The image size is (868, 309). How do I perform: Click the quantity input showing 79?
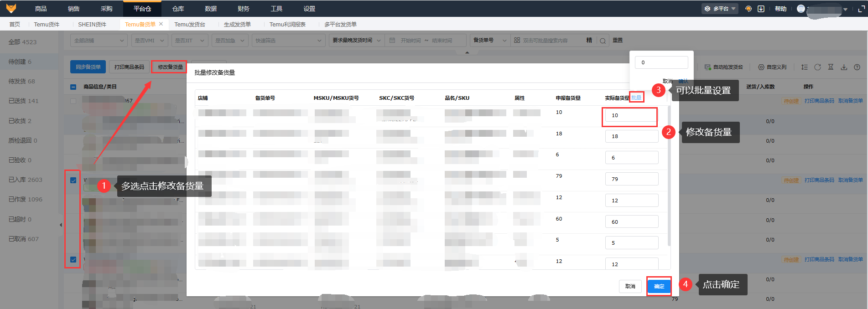click(x=632, y=179)
